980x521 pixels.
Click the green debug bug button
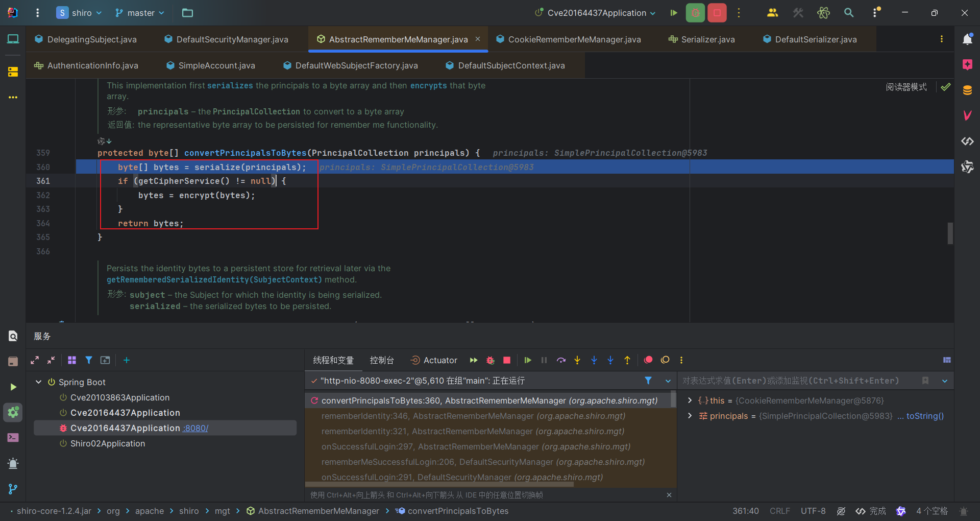point(695,13)
